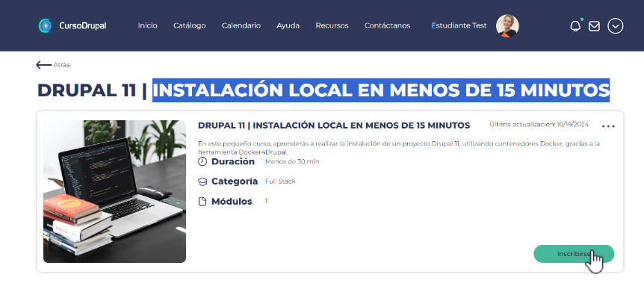
Task: Click the Categoría label
Action: click(235, 181)
